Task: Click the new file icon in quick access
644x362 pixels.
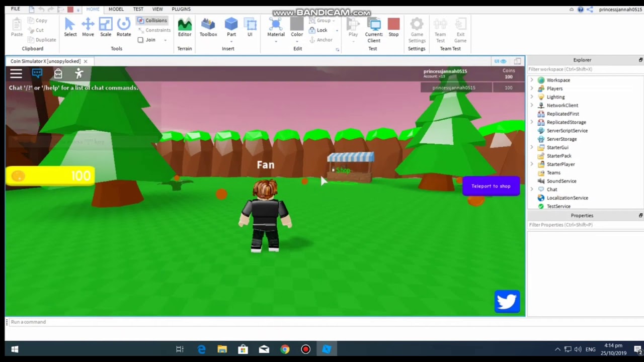Action: click(32, 10)
